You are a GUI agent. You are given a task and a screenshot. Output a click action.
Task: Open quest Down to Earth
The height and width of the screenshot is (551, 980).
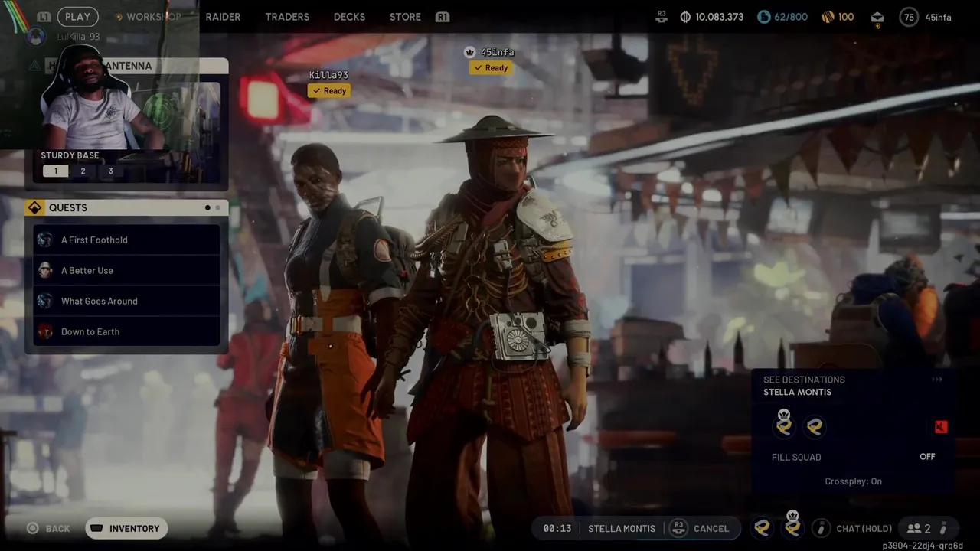126,331
